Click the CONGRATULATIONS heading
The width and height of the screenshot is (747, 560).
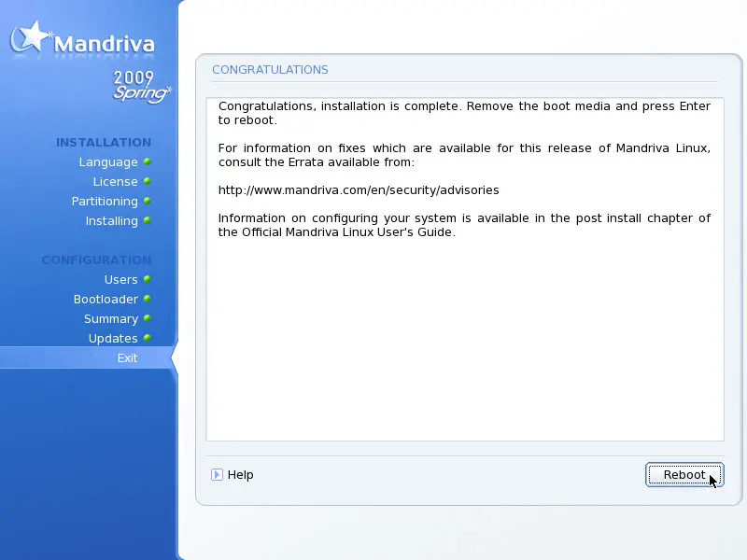click(x=270, y=69)
